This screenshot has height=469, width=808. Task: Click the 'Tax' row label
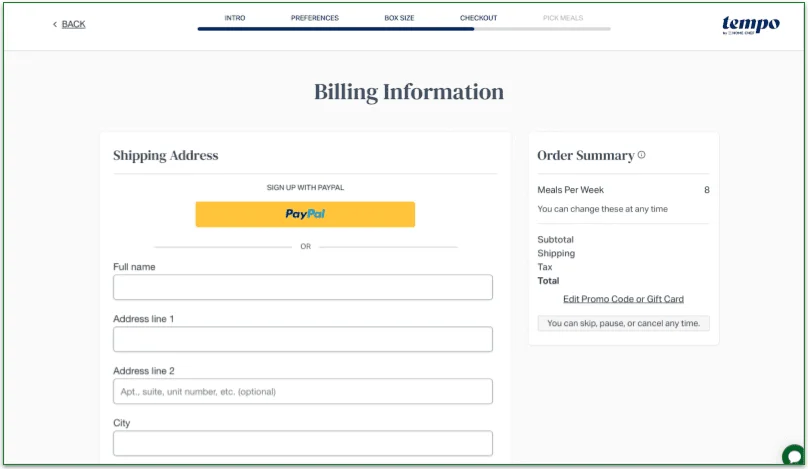coord(545,267)
